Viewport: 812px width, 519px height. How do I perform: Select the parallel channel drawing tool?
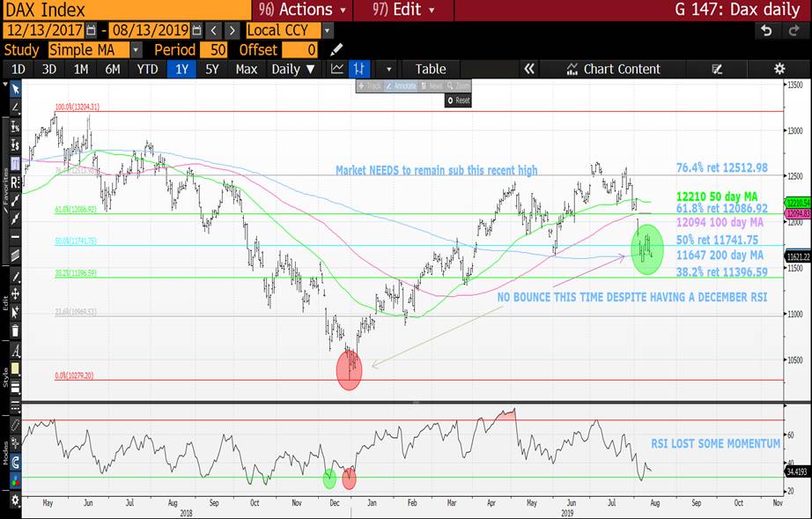click(16, 256)
